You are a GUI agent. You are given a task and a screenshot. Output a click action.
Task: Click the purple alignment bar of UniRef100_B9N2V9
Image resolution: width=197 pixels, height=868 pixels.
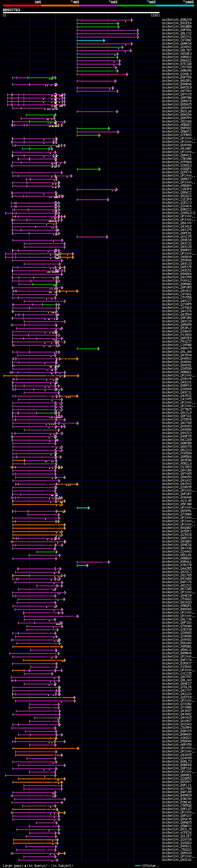(105, 20)
